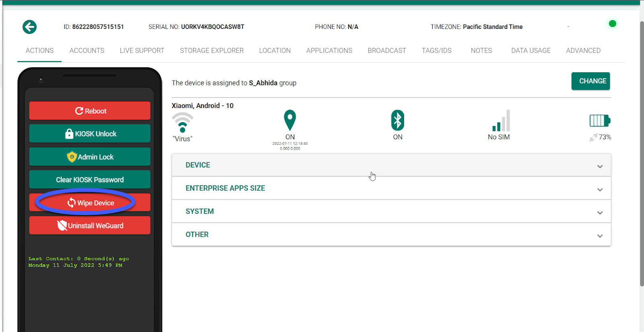The height and width of the screenshot is (332, 644).
Task: Expand the OTHER section chevron
Action: click(600, 236)
